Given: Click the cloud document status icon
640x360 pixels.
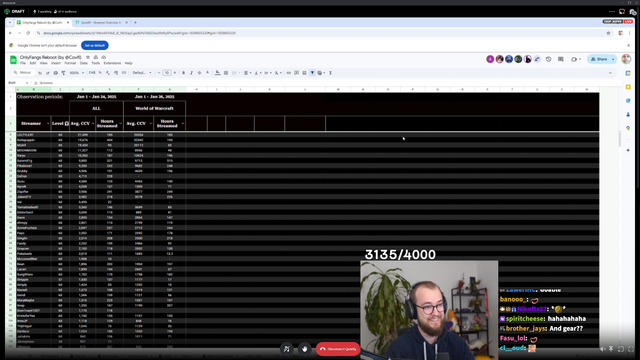Looking at the screenshot, I should click(x=104, y=58).
